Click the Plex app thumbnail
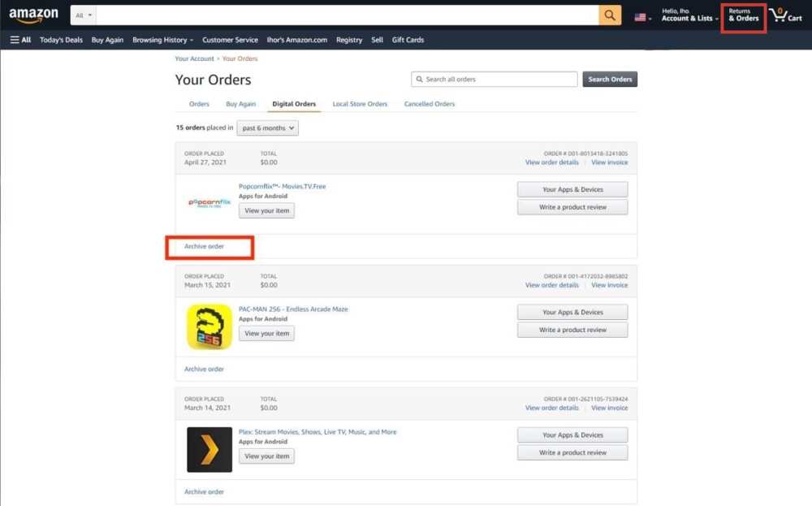The width and height of the screenshot is (812, 506). [x=209, y=449]
